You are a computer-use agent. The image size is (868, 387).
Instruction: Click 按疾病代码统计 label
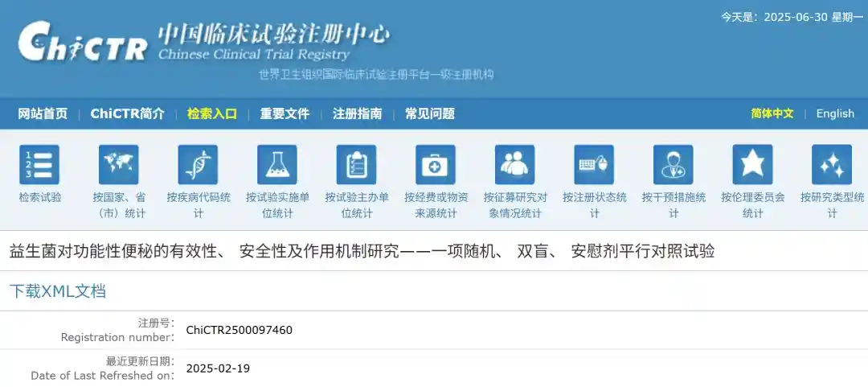click(199, 205)
